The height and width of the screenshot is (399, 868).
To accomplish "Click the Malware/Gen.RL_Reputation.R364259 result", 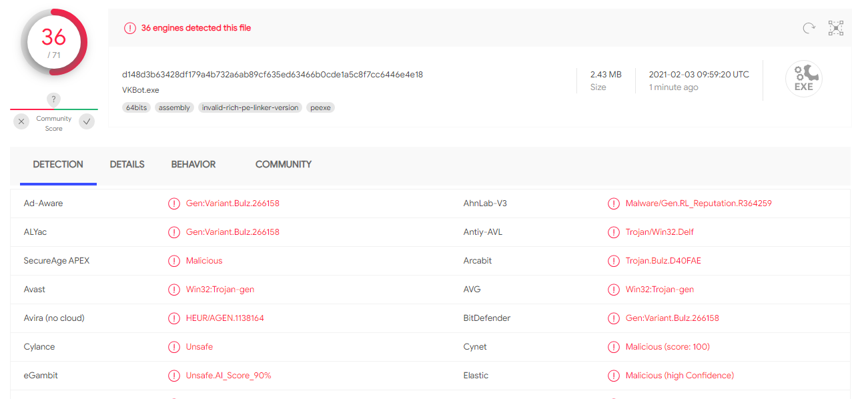I will [699, 204].
